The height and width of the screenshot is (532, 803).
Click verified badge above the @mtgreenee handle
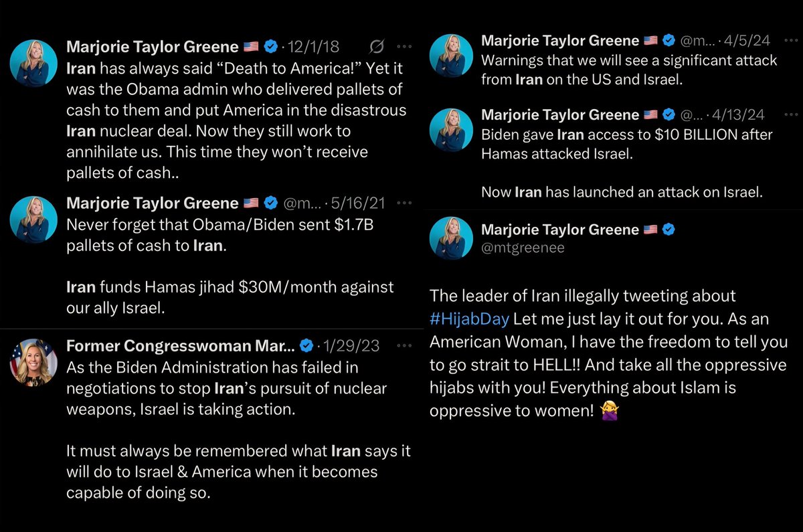click(668, 230)
